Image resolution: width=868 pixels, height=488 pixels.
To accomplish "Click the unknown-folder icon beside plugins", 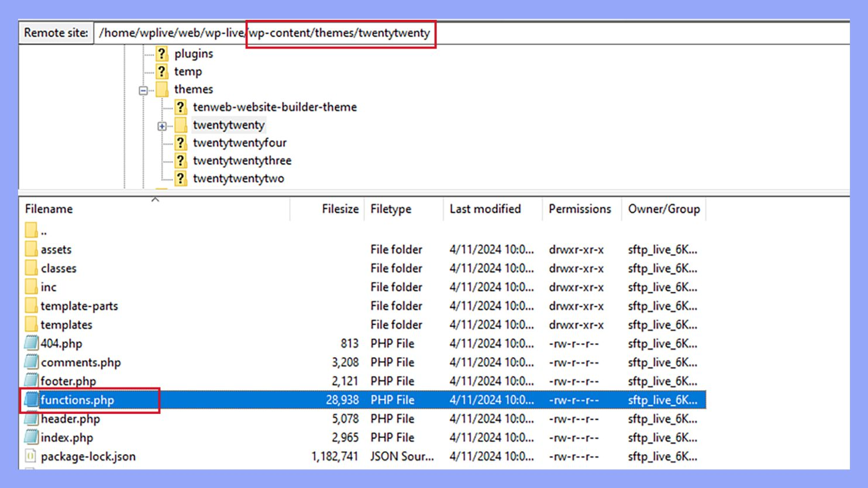I will [162, 54].
